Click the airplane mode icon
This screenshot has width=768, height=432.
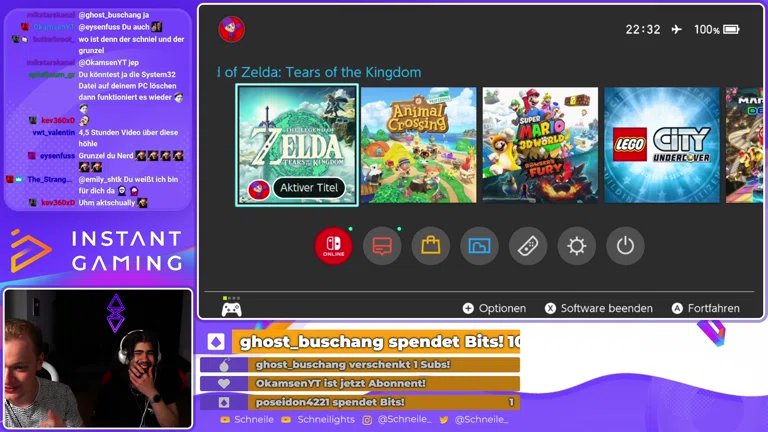click(676, 29)
